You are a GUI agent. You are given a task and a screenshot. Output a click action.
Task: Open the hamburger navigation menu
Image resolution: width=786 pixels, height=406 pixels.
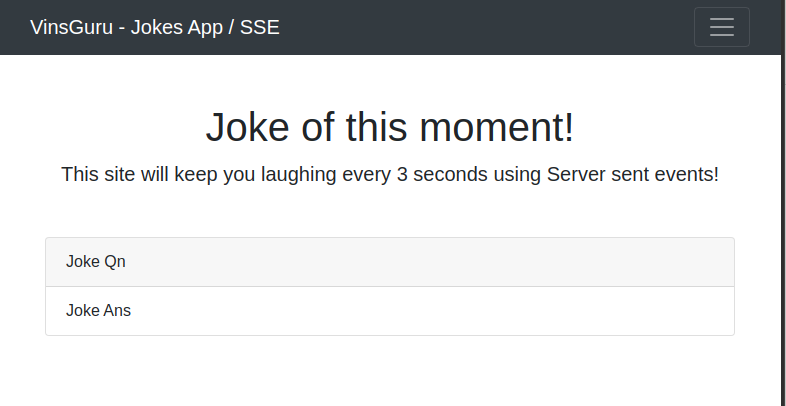(x=721, y=27)
